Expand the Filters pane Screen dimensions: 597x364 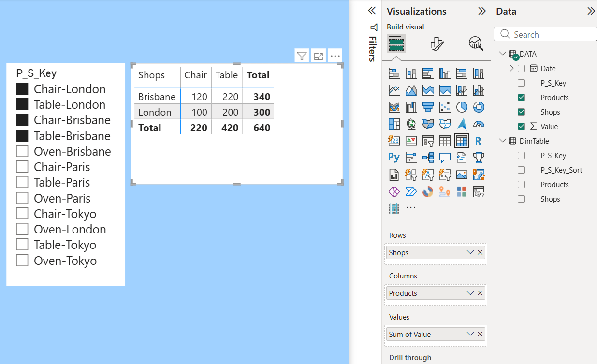[x=372, y=11]
